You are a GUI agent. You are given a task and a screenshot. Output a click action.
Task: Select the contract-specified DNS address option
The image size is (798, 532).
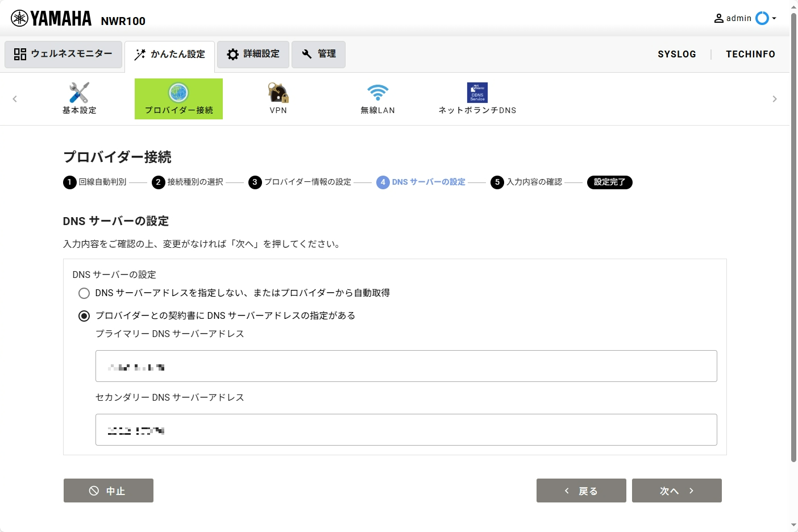[x=84, y=316]
